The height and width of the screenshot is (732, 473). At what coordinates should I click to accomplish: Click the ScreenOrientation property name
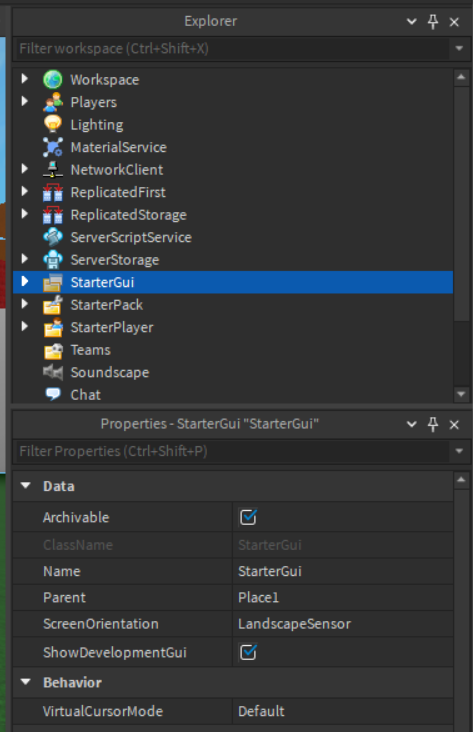[101, 624]
